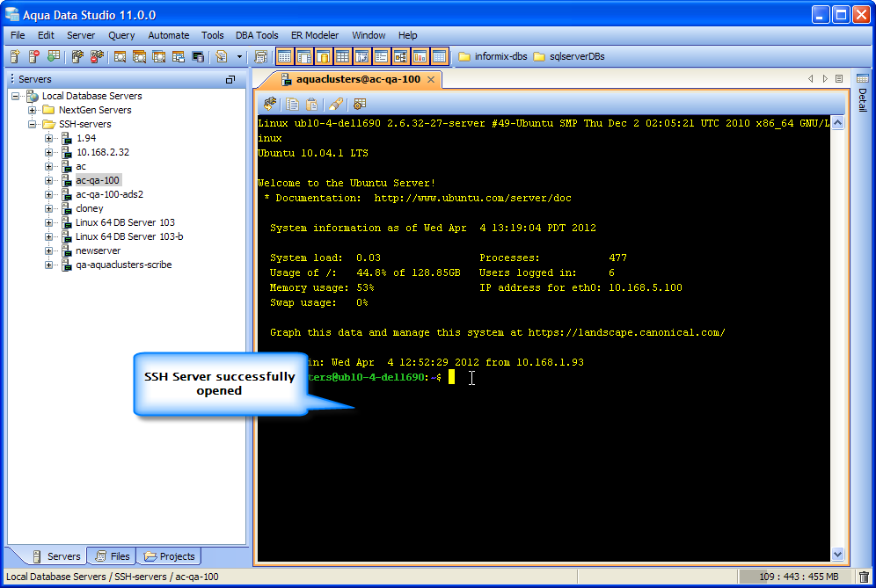Open the File menu
The width and height of the screenshot is (876, 588).
18,35
